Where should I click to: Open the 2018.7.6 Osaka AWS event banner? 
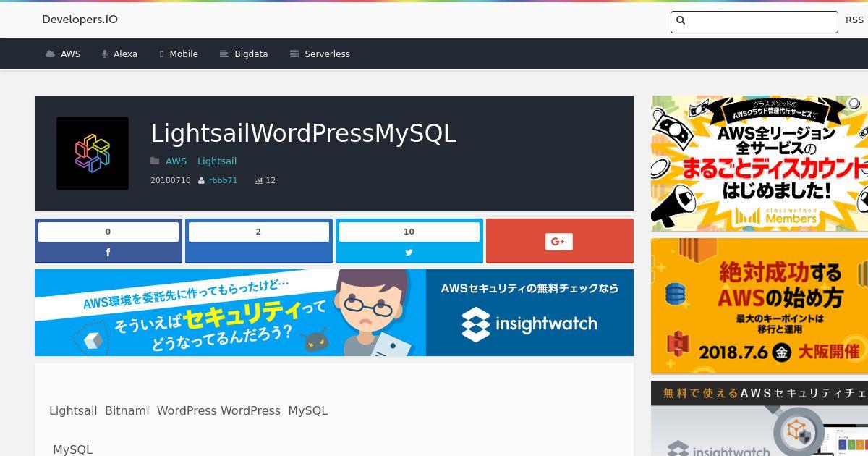(x=759, y=306)
